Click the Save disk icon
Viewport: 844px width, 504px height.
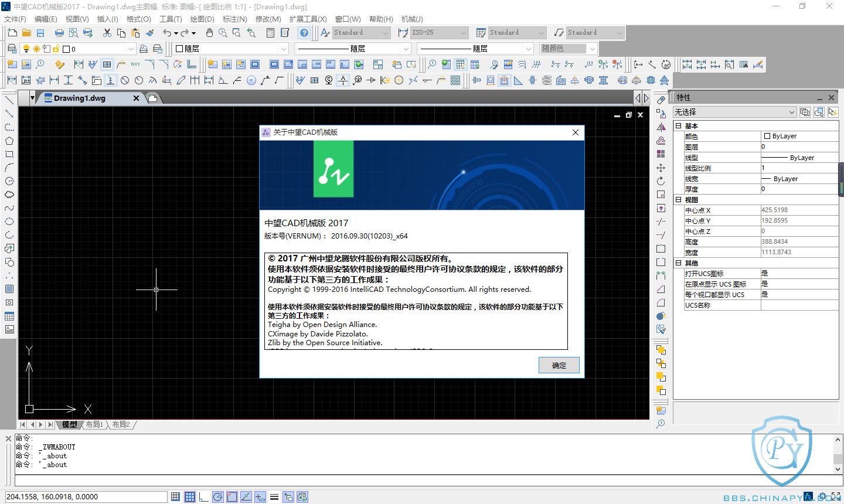[x=40, y=33]
